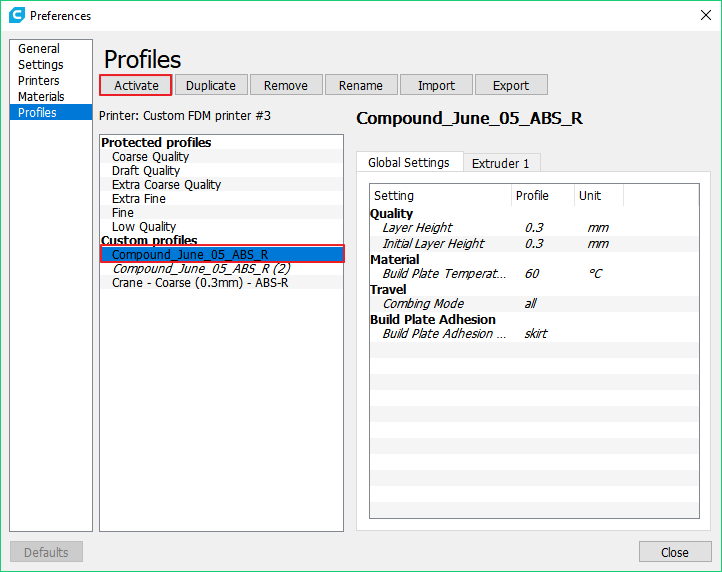Viewport: 722px width, 572px height.
Task: Click the Remove profile button
Action: [x=286, y=86]
